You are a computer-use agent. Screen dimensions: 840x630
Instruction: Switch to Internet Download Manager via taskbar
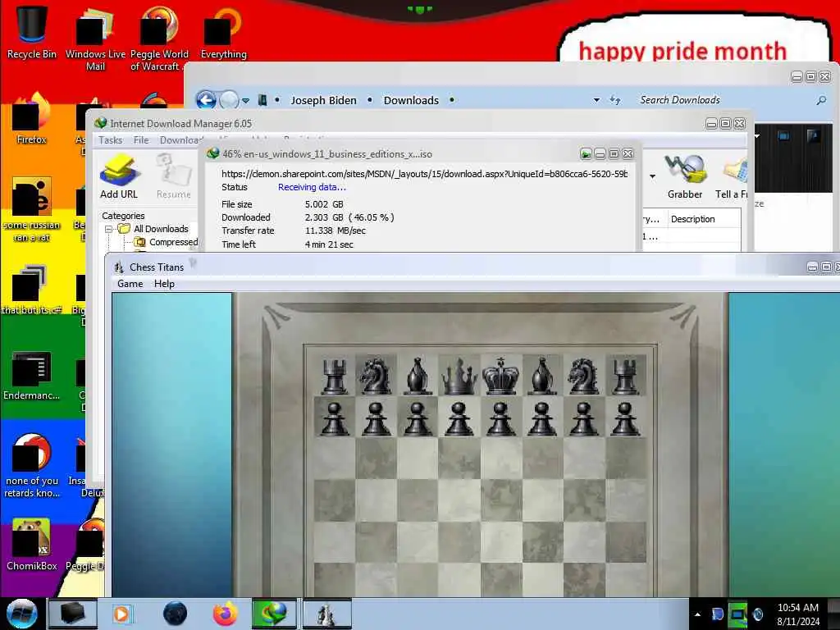pyautogui.click(x=274, y=614)
